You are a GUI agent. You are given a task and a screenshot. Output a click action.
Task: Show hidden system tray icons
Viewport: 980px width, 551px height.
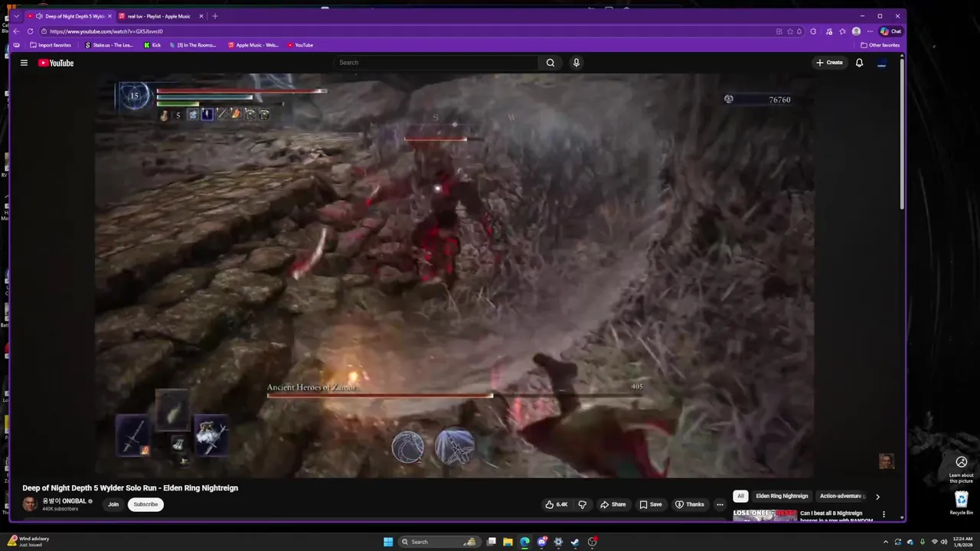click(x=886, y=542)
